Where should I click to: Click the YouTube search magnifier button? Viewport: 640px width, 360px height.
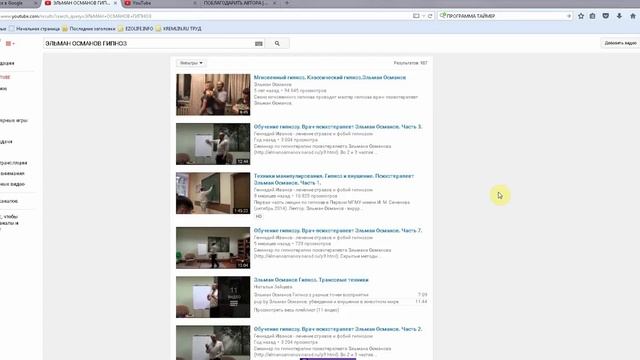[x=277, y=43]
